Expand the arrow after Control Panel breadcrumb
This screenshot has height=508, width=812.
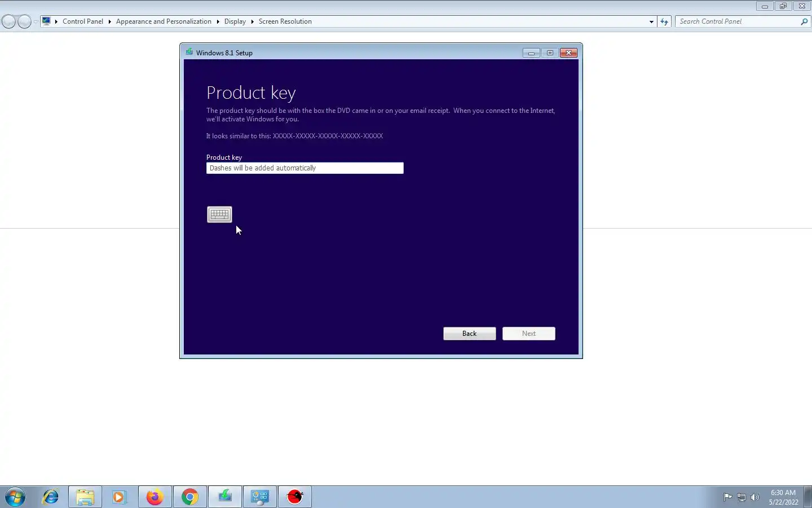pos(109,21)
